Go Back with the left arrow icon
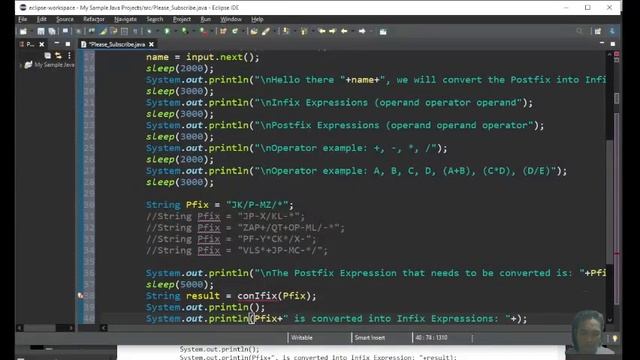 [344, 31]
